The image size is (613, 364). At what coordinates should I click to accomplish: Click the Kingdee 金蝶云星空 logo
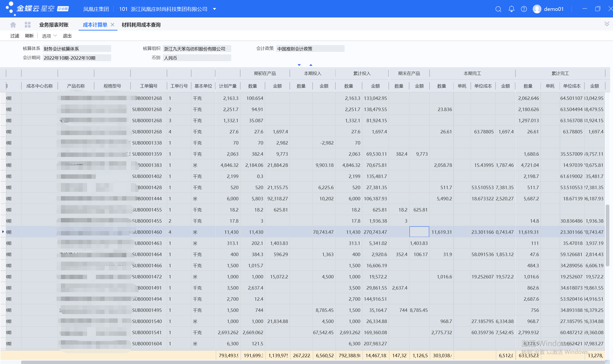pyautogui.click(x=37, y=8)
